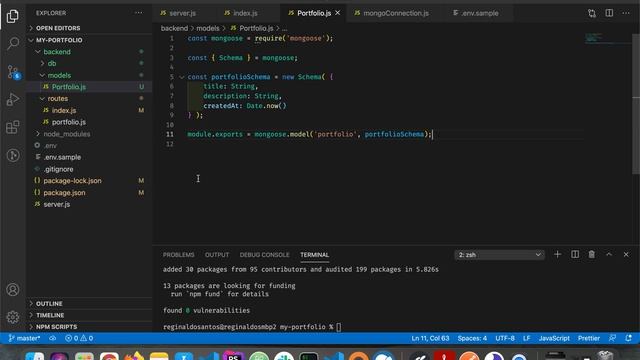Open server.js in the explorer tree
This screenshot has width=640, height=360.
(x=56, y=204)
